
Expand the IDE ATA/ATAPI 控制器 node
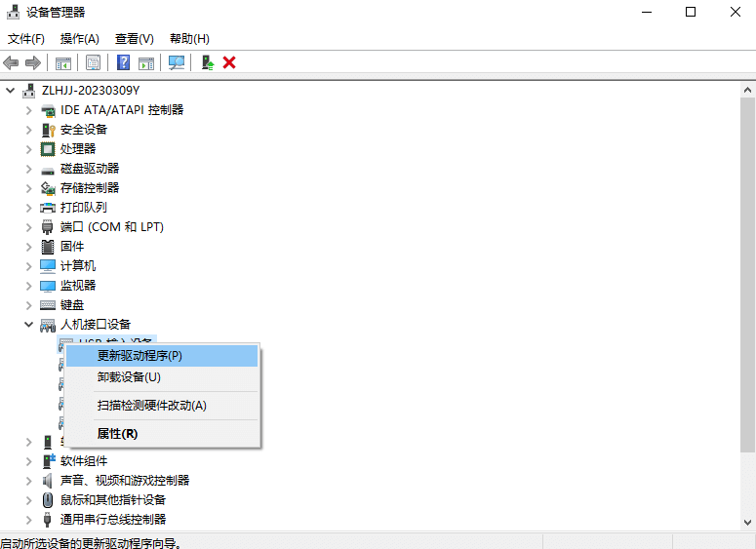point(29,110)
